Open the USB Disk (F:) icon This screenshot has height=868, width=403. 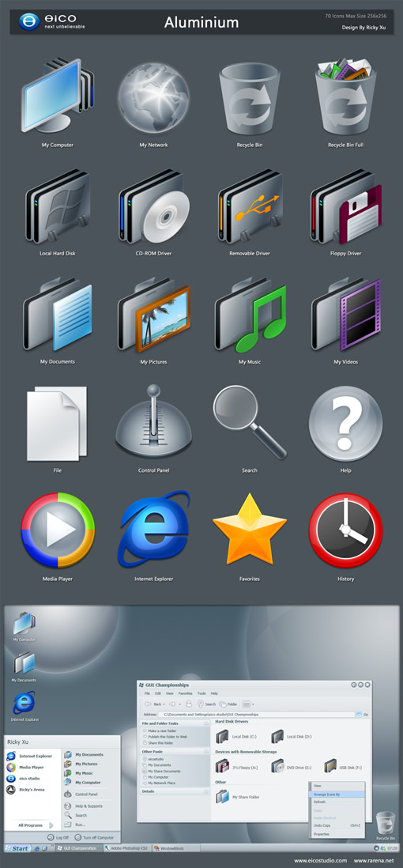click(x=330, y=767)
